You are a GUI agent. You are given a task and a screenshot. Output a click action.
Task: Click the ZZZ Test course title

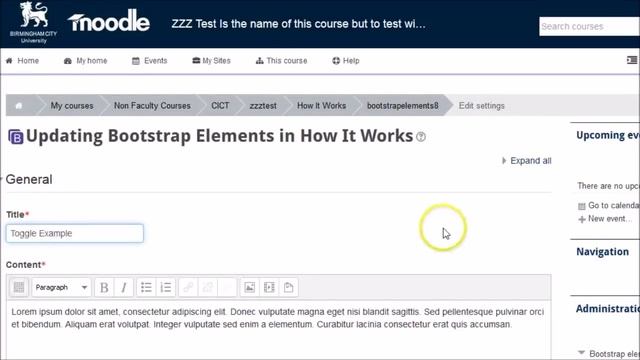click(298, 24)
